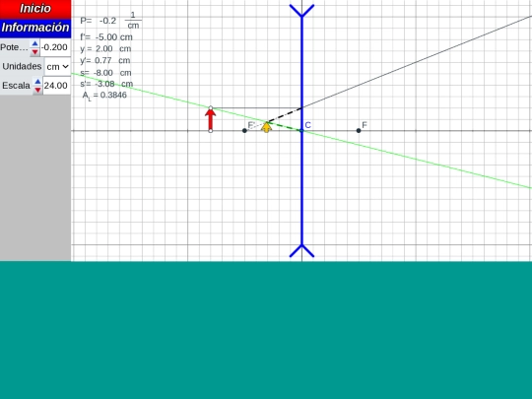Decrease the Potencia value with down arrow
The width and height of the screenshot is (532, 399).
[x=34, y=51]
